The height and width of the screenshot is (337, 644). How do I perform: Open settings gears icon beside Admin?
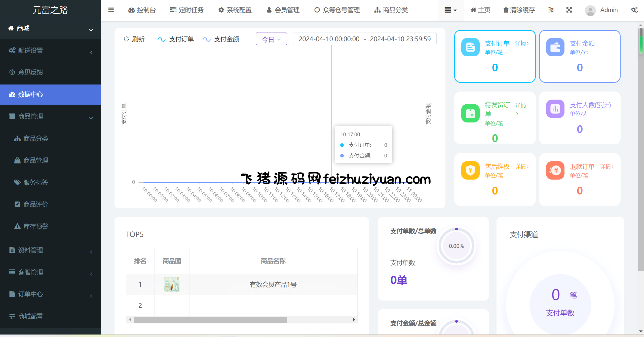pos(634,10)
